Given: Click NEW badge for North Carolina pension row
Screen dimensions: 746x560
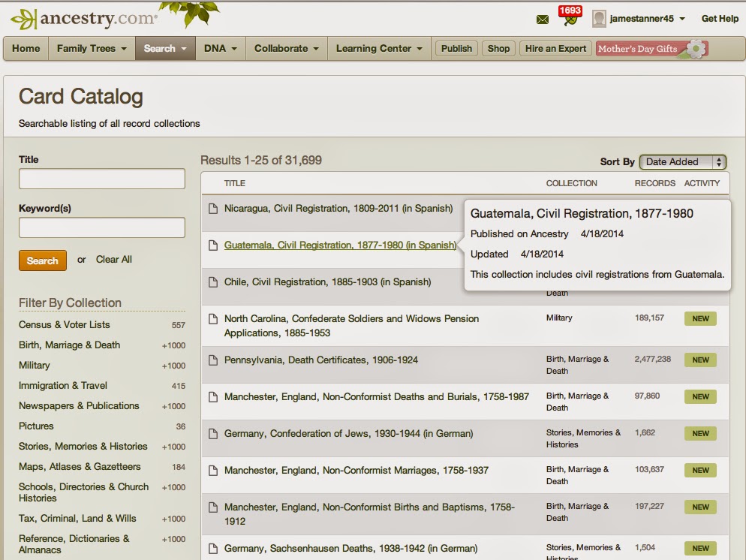Looking at the screenshot, I should [700, 319].
